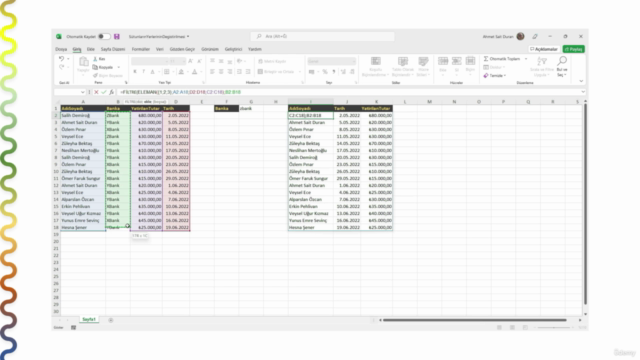
Task: Open the Geliştirici tab
Action: 233,49
